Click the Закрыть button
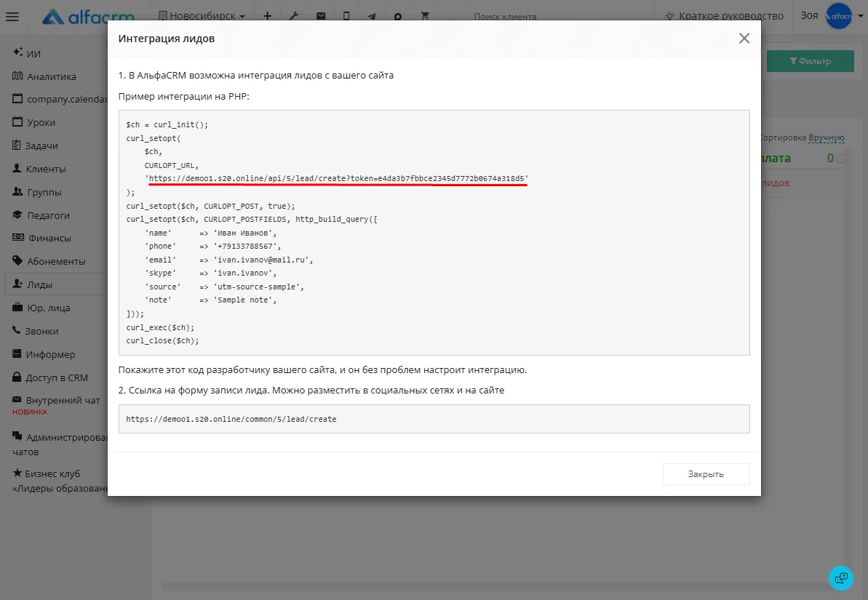 click(706, 473)
